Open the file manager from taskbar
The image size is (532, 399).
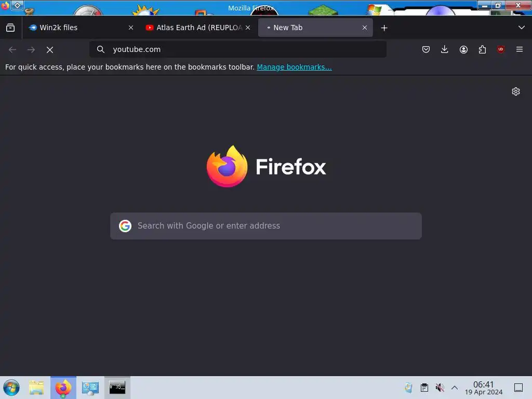coord(37,388)
